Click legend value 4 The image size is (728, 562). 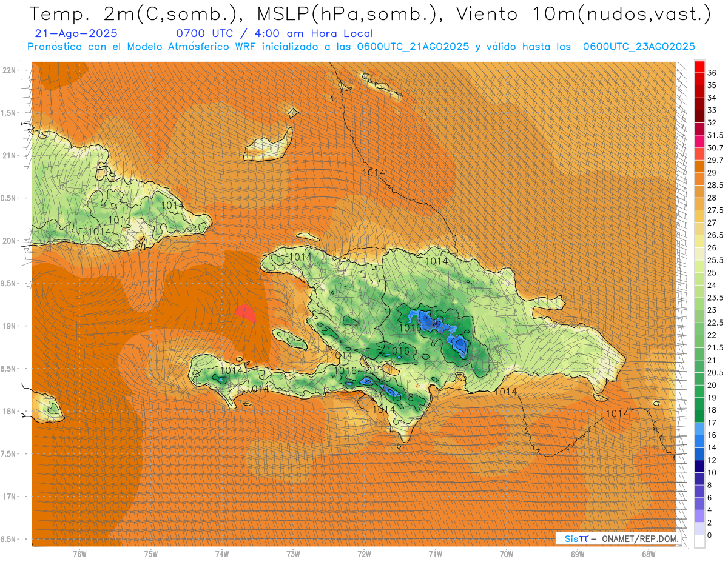click(x=710, y=510)
